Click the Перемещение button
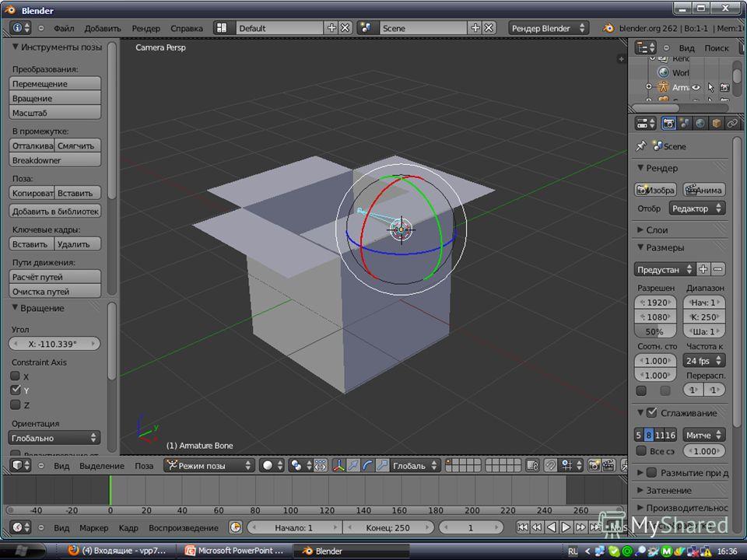747x560 pixels. 54,83
